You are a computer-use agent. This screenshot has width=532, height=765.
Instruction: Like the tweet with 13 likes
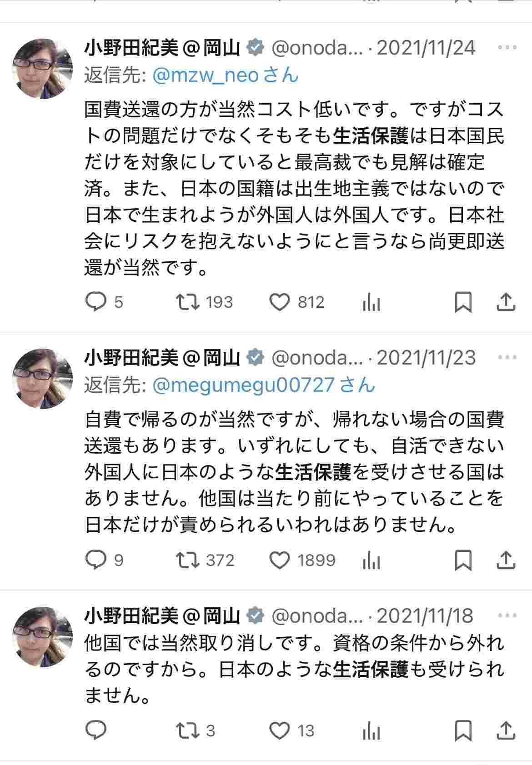tap(280, 730)
